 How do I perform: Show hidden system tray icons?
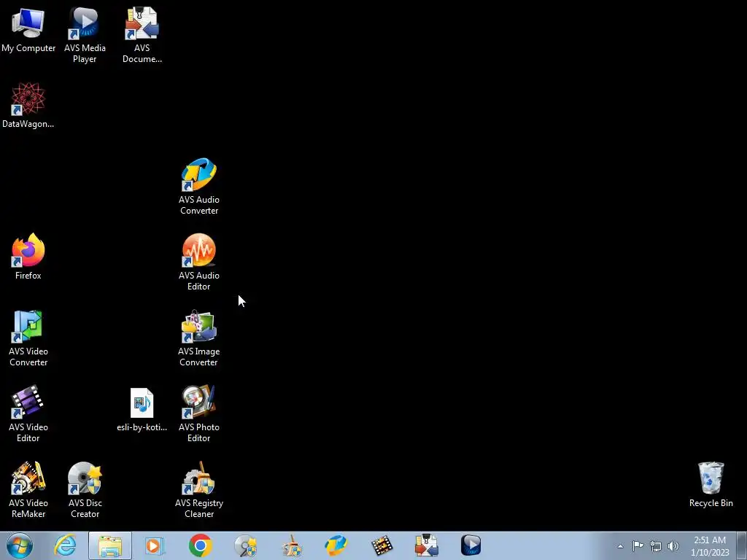click(x=620, y=546)
